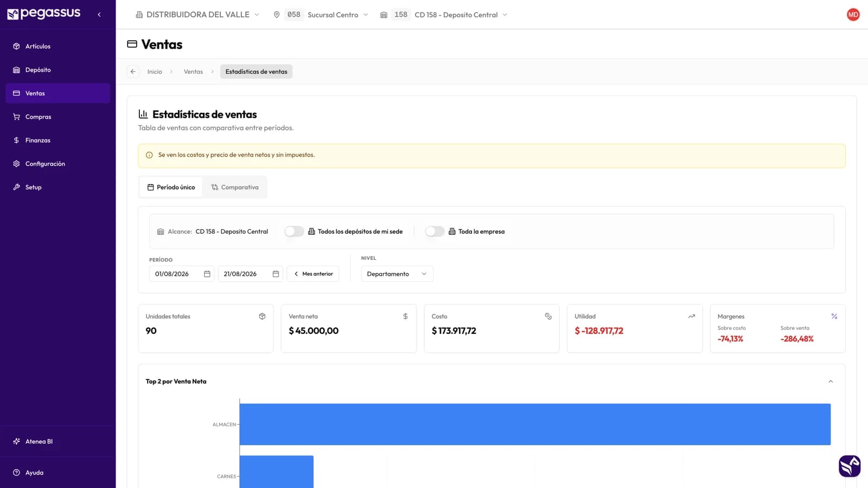Select the Período único tab
The width and height of the screenshot is (868, 488).
[x=171, y=187]
